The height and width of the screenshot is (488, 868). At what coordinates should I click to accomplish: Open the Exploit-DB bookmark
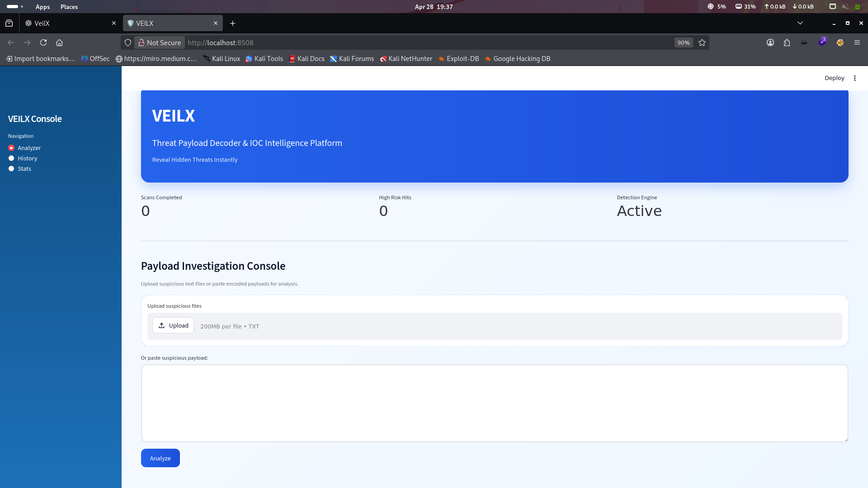[458, 59]
